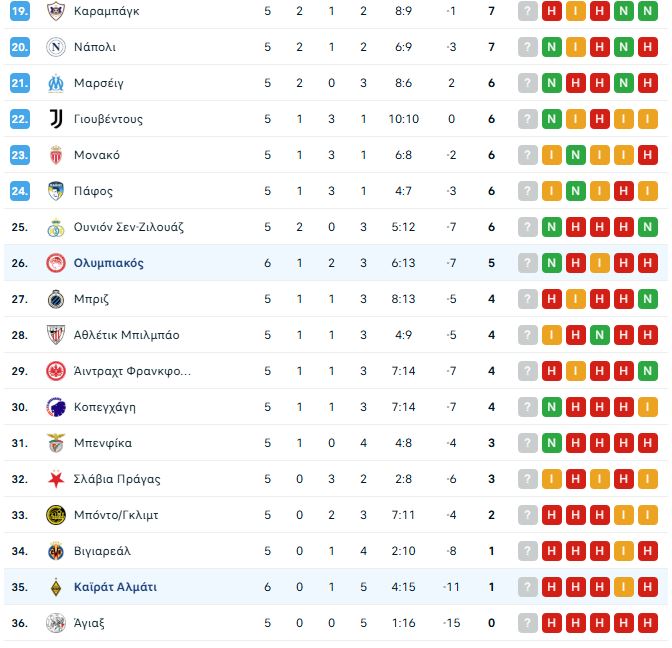Click the Juventus logo icon
This screenshot has width=672, height=648.
click(55, 119)
